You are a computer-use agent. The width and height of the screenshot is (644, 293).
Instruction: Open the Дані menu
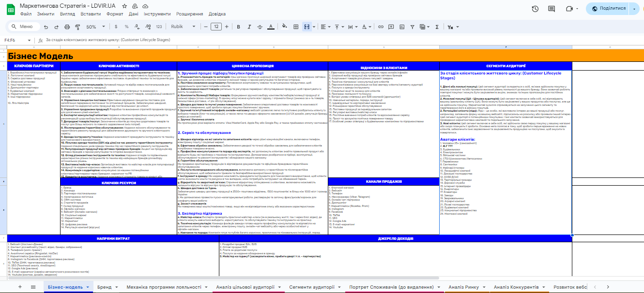[x=134, y=14]
